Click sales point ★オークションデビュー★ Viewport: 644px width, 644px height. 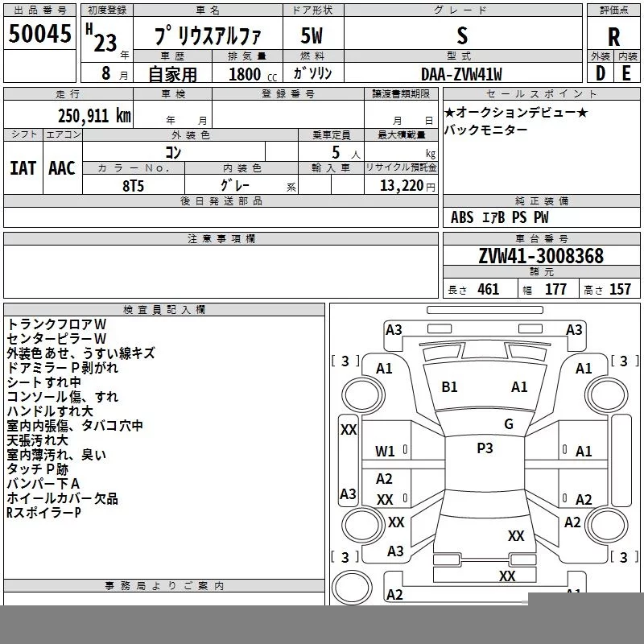point(516,112)
